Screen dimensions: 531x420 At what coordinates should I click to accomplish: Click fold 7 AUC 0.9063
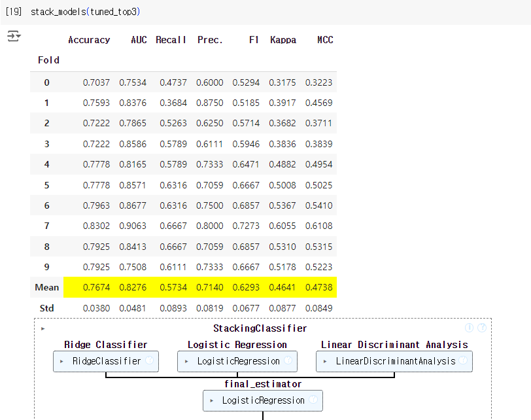click(x=133, y=226)
